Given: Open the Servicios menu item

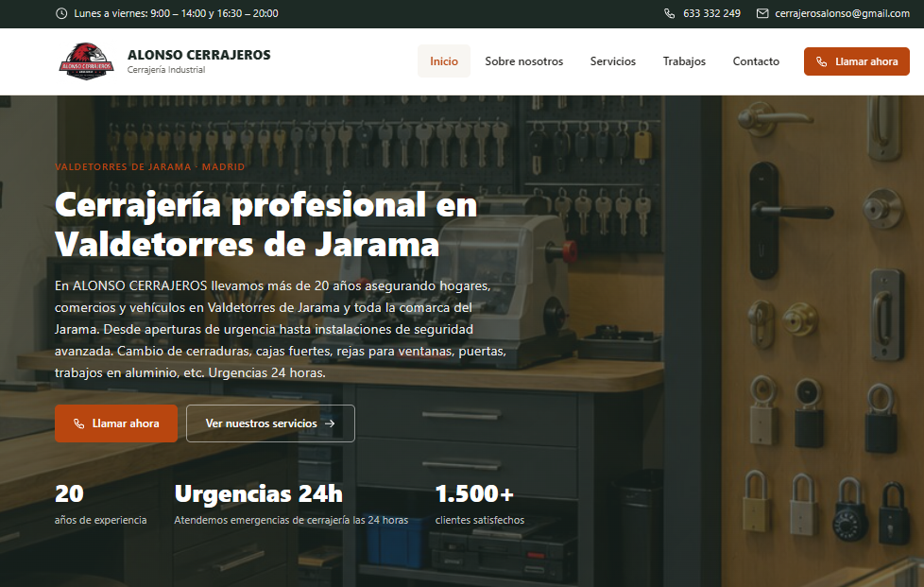Looking at the screenshot, I should point(613,61).
